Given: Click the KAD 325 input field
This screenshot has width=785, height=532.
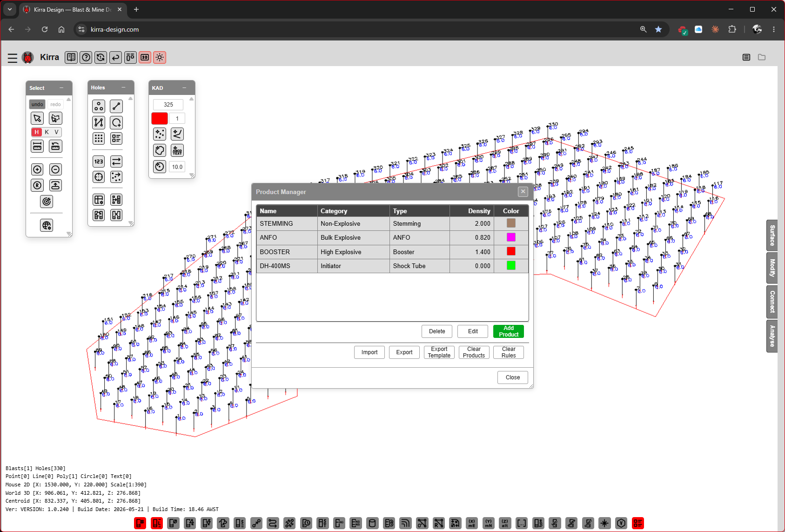Looking at the screenshot, I should pos(168,105).
